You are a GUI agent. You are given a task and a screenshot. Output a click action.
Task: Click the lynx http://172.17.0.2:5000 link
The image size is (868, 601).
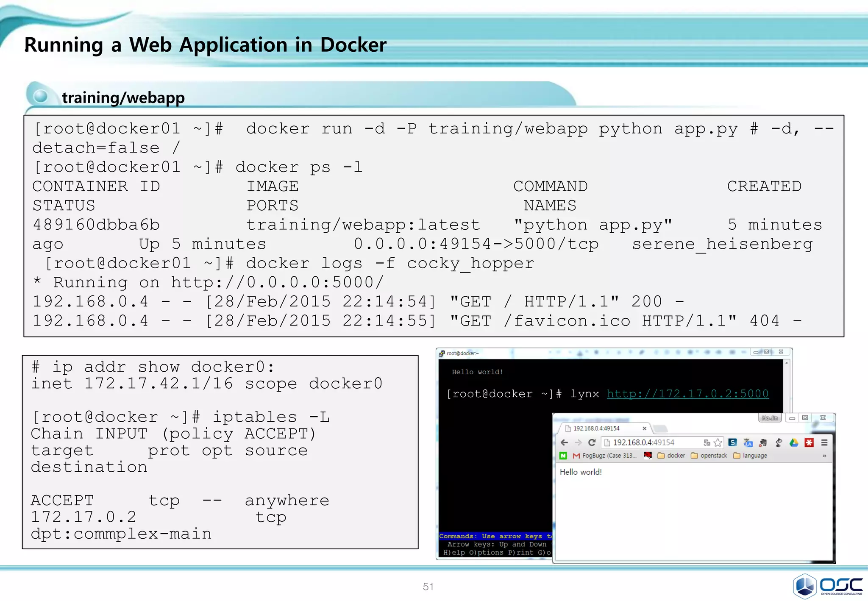(x=687, y=394)
